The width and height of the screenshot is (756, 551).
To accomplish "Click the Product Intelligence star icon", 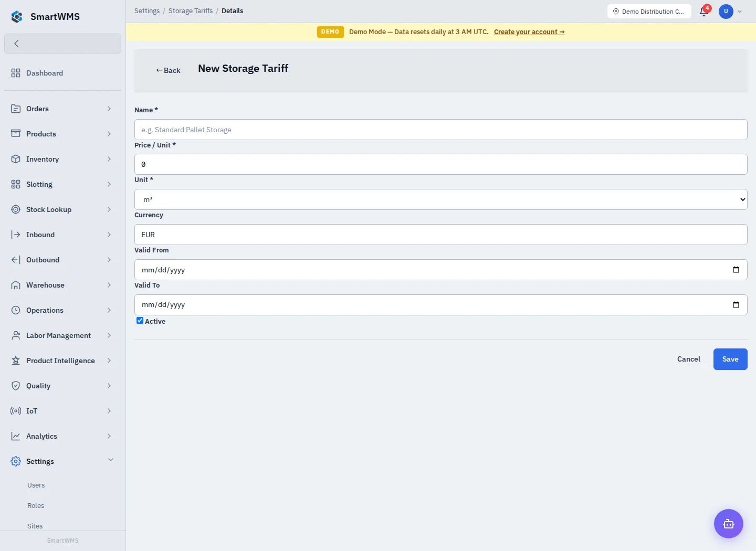I will [x=16, y=361].
